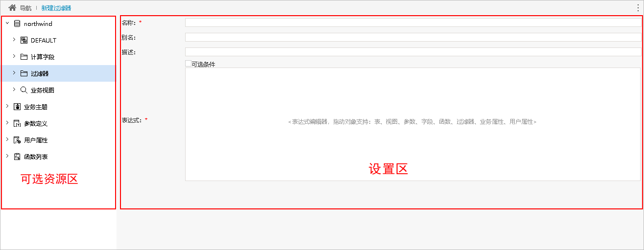644x250 pixels.
Task: Click the 业务视图 magnifier icon
Action: 24,90
